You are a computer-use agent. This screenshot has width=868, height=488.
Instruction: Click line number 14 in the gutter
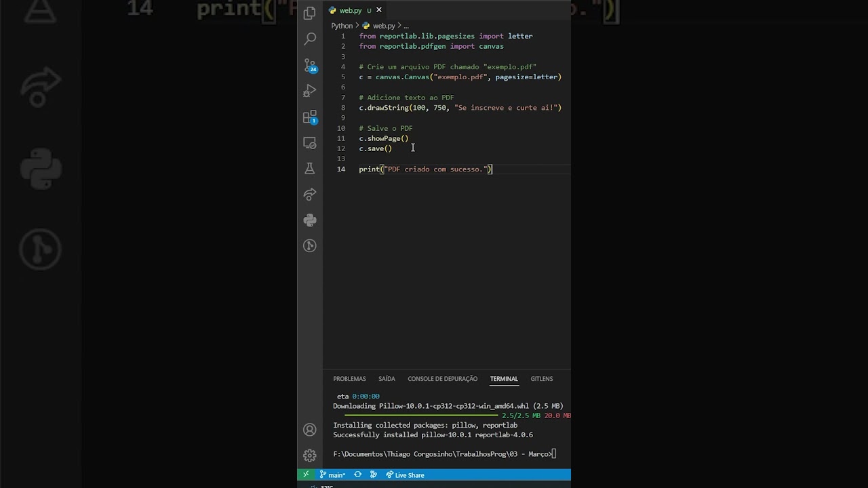pos(341,169)
